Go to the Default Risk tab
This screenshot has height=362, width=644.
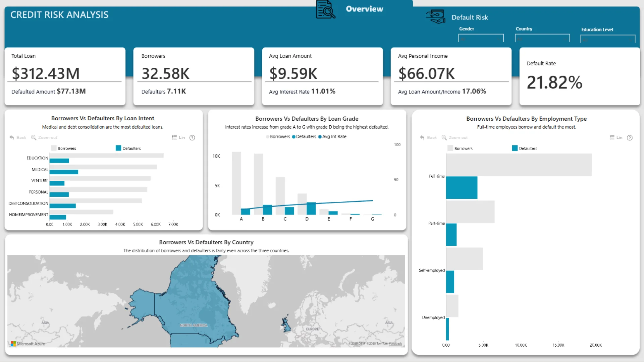[470, 17]
